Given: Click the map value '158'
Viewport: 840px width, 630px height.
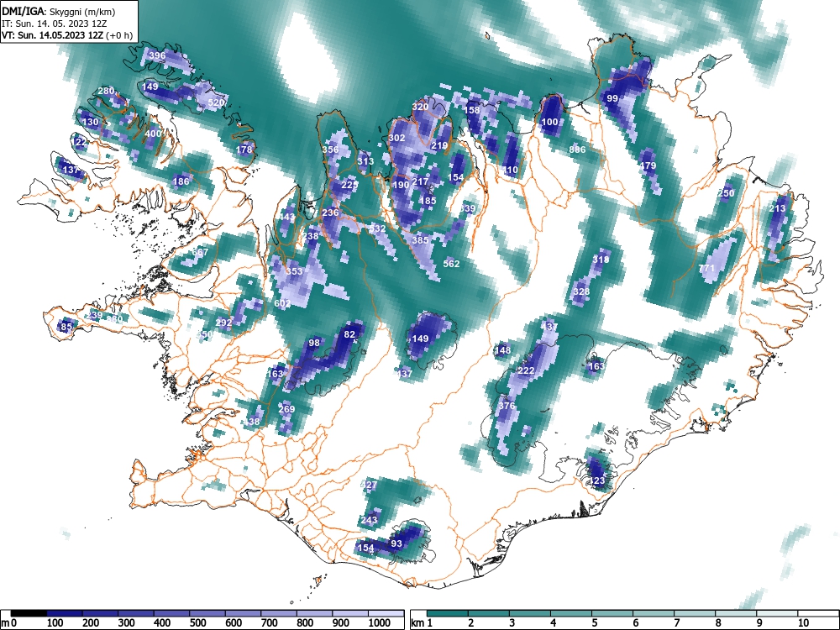Looking at the screenshot, I should pos(472,110).
